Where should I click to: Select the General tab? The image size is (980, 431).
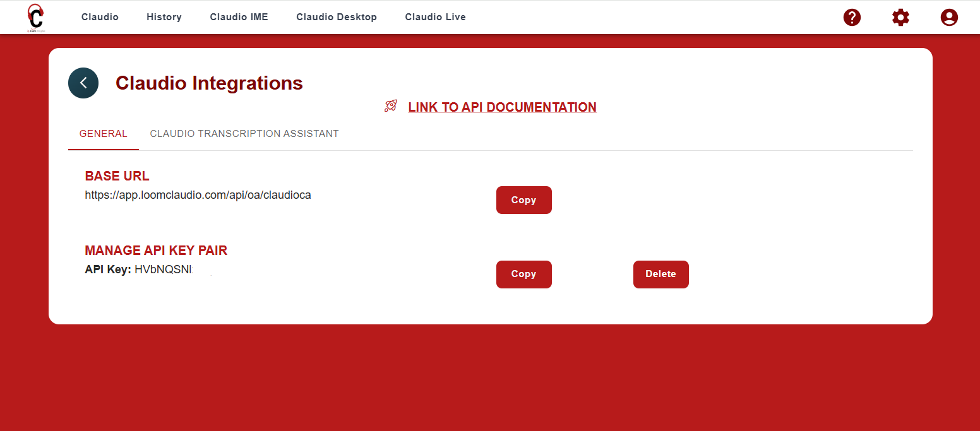point(104,134)
